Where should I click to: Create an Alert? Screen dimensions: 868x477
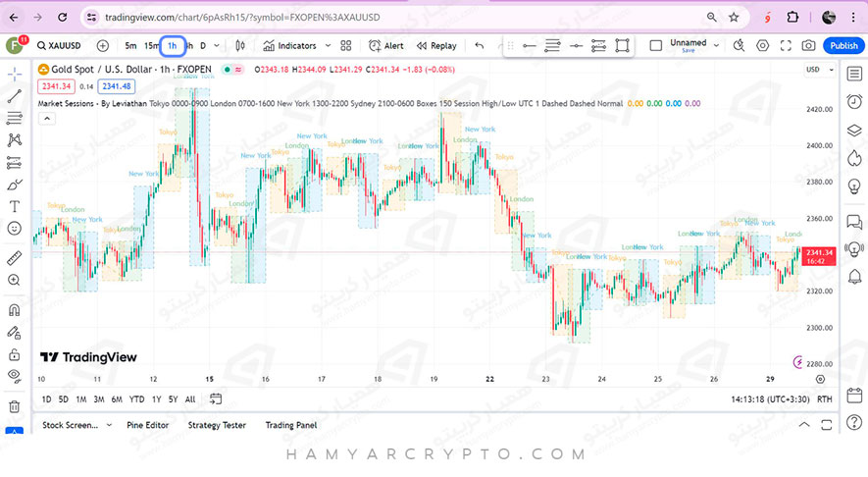386,45
